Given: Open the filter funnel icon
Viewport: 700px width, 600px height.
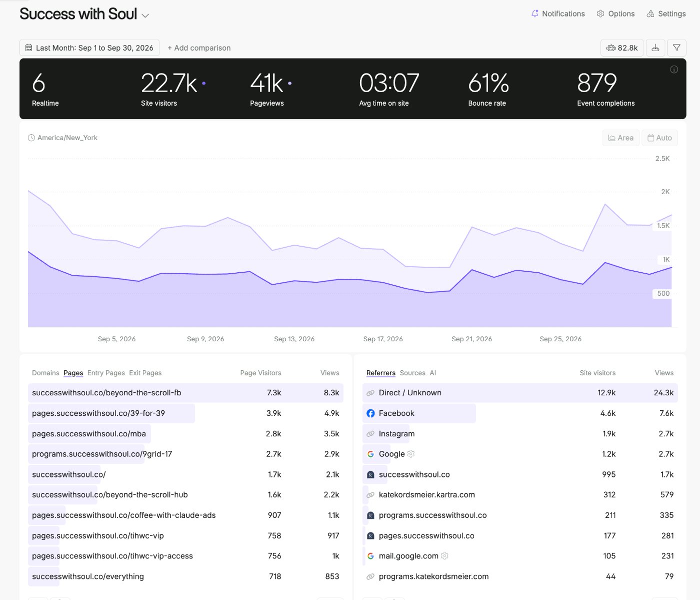Looking at the screenshot, I should [x=676, y=48].
